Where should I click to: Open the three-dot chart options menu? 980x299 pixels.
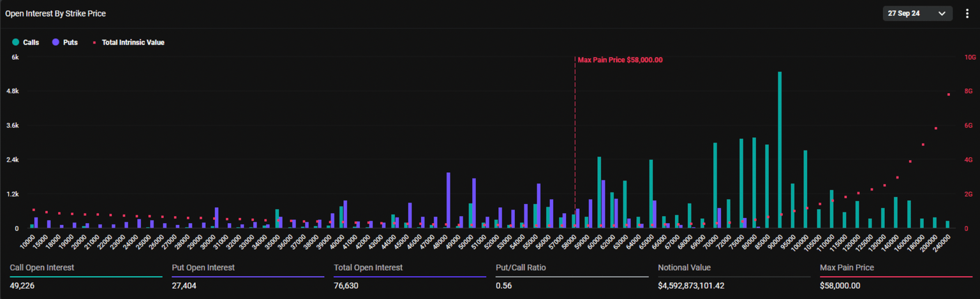coord(967,13)
